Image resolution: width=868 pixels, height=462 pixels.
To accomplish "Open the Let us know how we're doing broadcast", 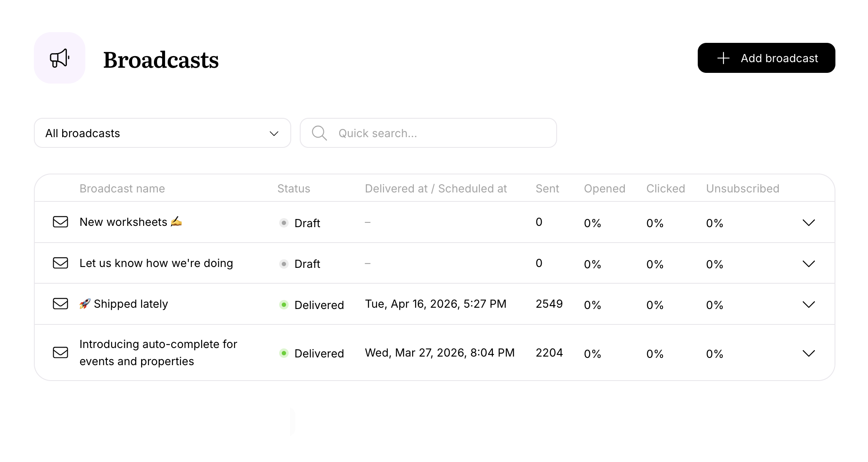I will [x=156, y=263].
